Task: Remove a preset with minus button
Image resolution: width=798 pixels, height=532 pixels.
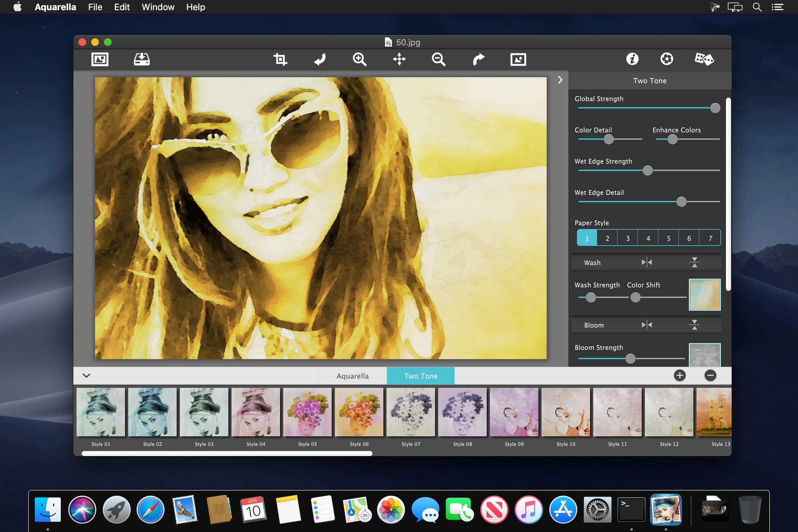Action: click(710, 376)
